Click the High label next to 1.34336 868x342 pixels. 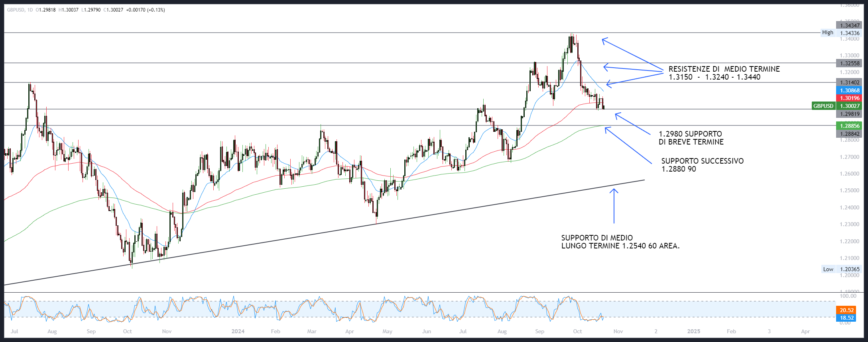pyautogui.click(x=828, y=33)
